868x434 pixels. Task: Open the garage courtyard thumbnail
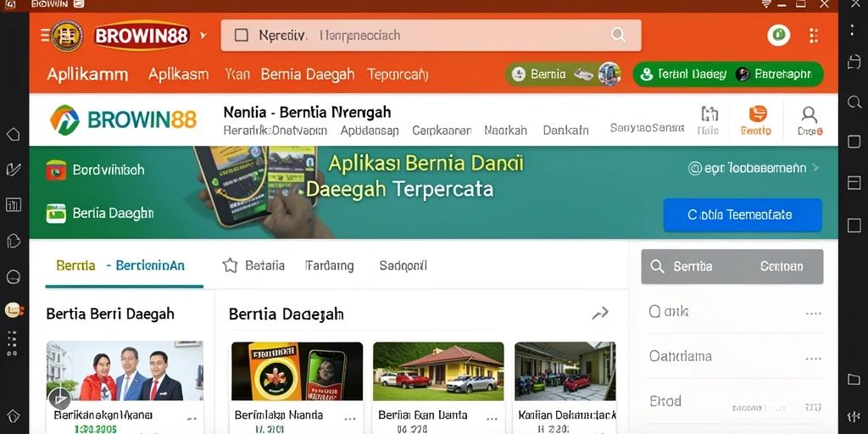coord(565,371)
